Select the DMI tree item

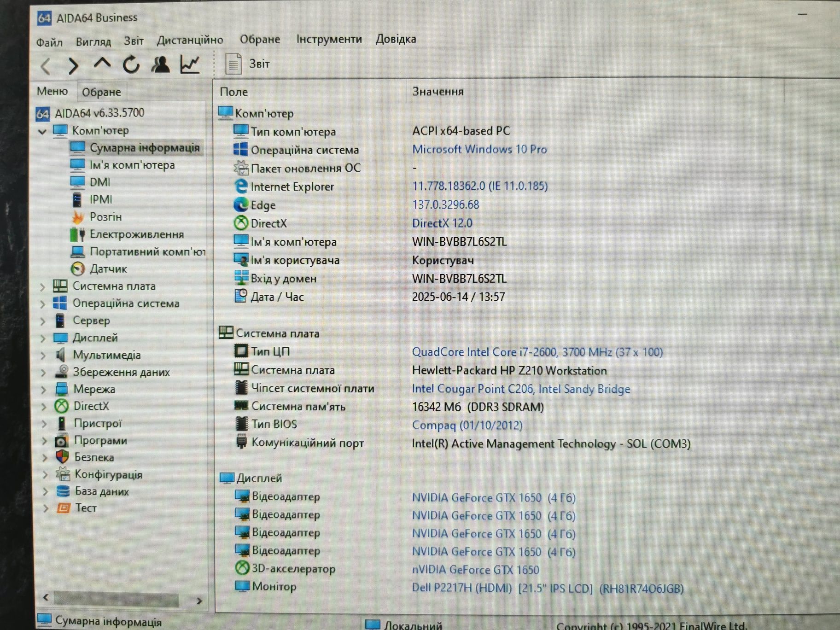pos(91,182)
